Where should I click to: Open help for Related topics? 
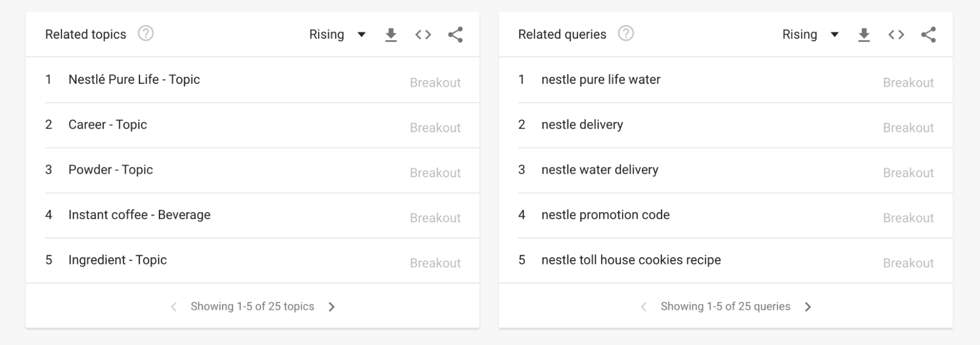[146, 34]
